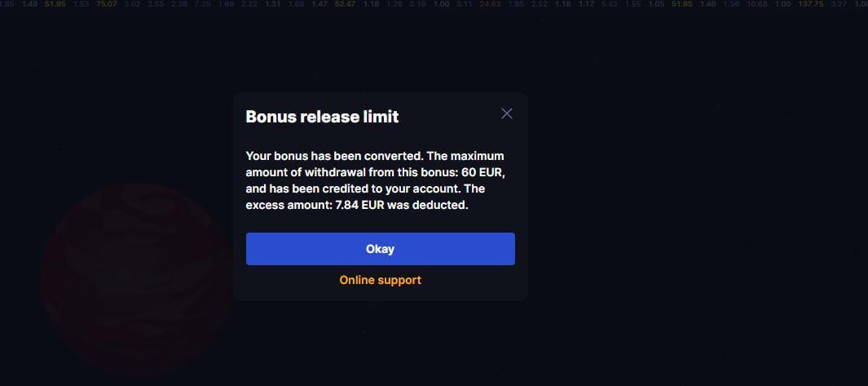Click the 10.88 history multiplier
868x386 pixels.
point(756,4)
